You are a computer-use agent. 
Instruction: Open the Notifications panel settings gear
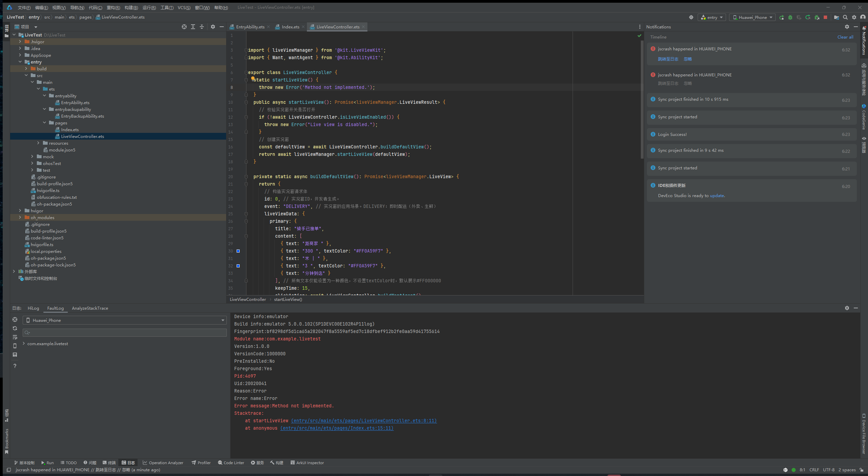tap(847, 27)
